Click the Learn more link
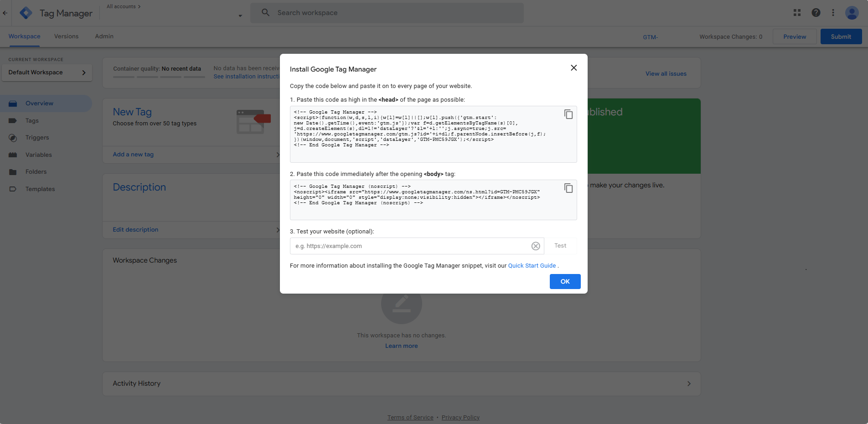Viewport: 868px width, 424px height. pyautogui.click(x=401, y=346)
